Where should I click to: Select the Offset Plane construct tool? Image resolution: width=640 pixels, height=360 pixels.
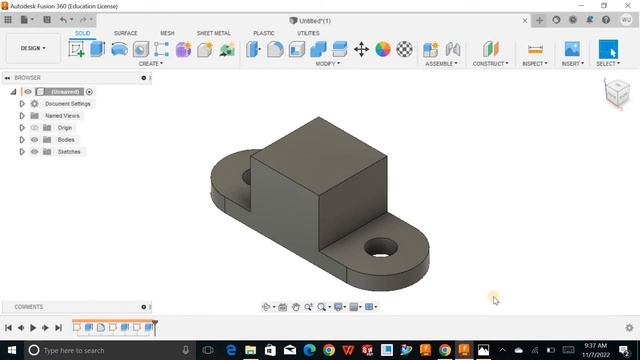491,49
